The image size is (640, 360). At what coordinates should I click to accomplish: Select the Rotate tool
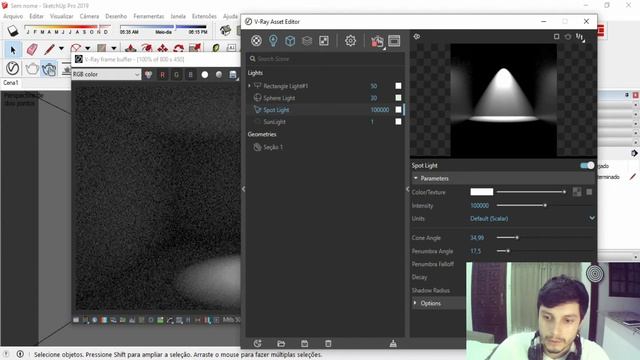pos(178,49)
